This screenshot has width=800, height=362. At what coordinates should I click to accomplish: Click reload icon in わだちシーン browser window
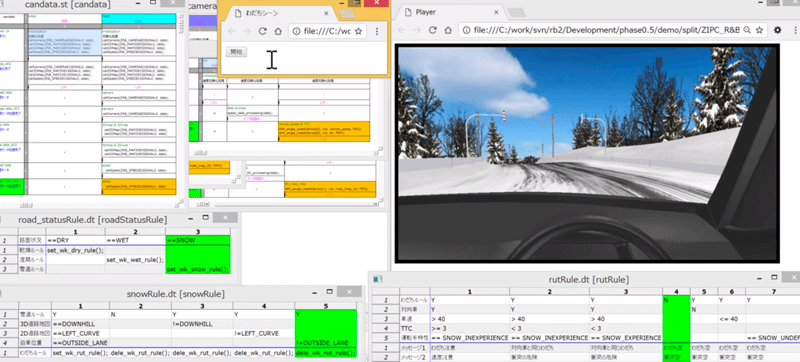click(x=263, y=31)
